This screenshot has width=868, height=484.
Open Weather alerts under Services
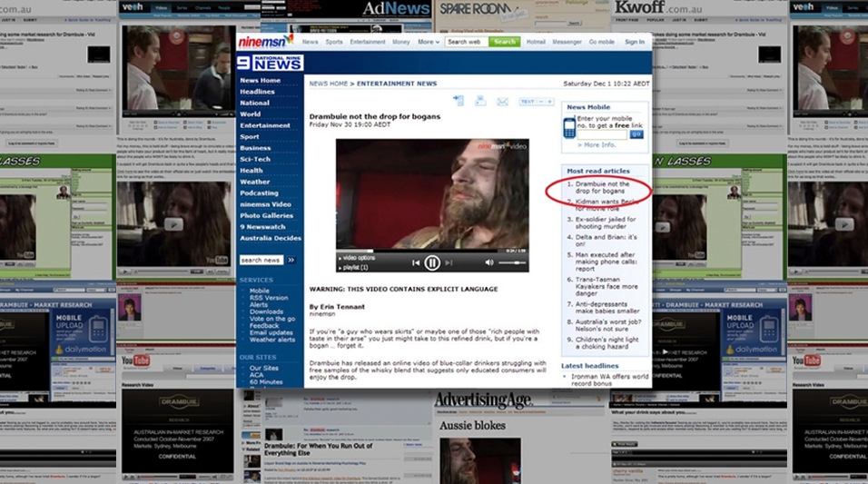pos(271,340)
